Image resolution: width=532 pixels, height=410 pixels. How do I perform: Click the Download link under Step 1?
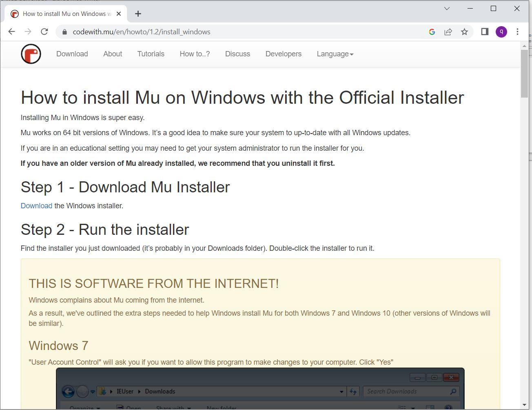(36, 205)
